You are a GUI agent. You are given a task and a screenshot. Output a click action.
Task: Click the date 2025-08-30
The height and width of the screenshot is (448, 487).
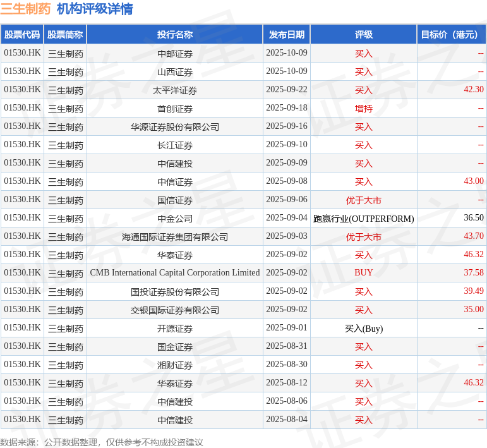tap(286, 365)
